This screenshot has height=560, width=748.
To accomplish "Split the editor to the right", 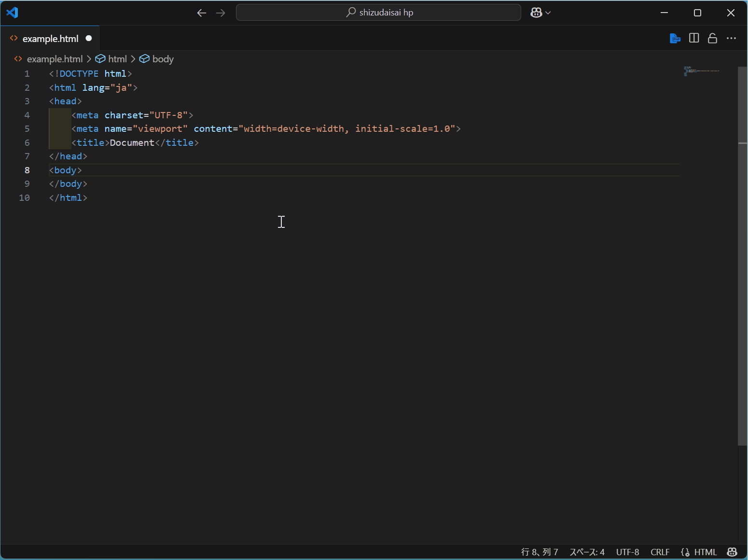I will [x=694, y=38].
